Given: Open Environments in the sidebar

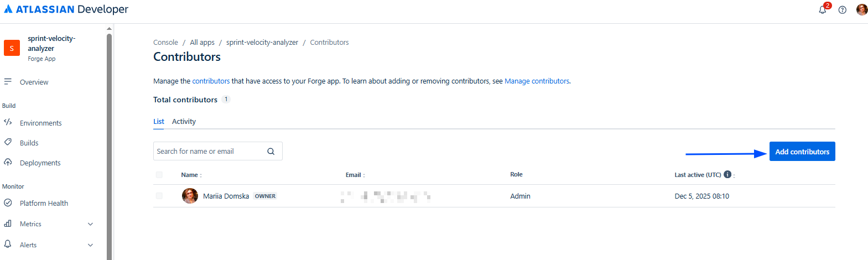Looking at the screenshot, I should tap(40, 123).
